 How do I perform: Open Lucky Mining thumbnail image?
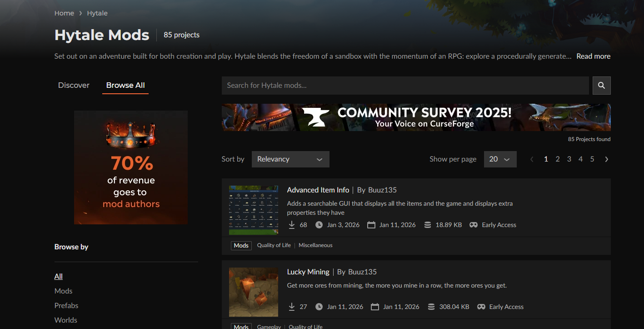[x=254, y=292]
